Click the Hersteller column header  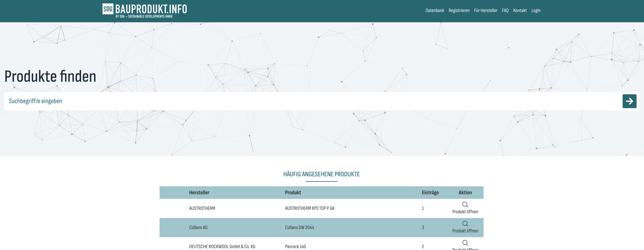[199, 192]
